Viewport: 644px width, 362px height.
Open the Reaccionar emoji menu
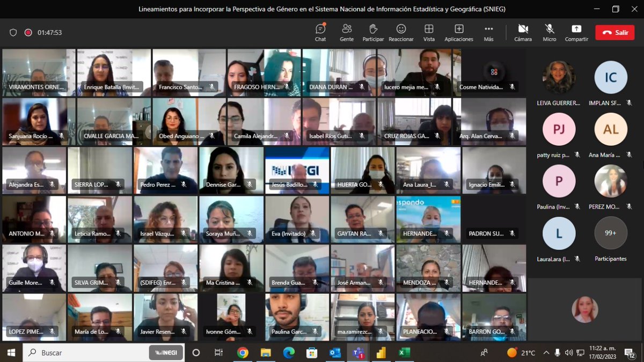pyautogui.click(x=401, y=32)
